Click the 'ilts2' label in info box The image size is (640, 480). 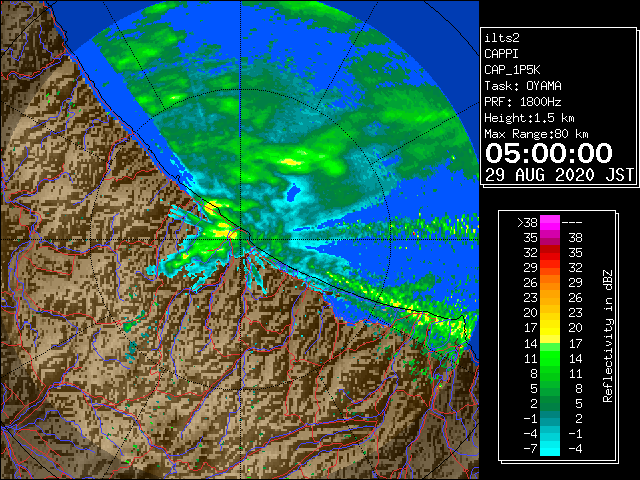click(502, 38)
